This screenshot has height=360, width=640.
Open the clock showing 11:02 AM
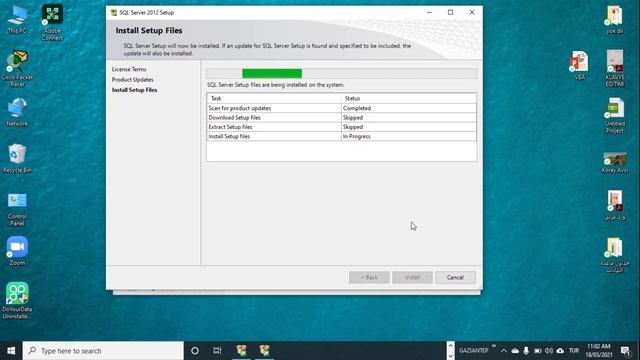click(x=599, y=351)
